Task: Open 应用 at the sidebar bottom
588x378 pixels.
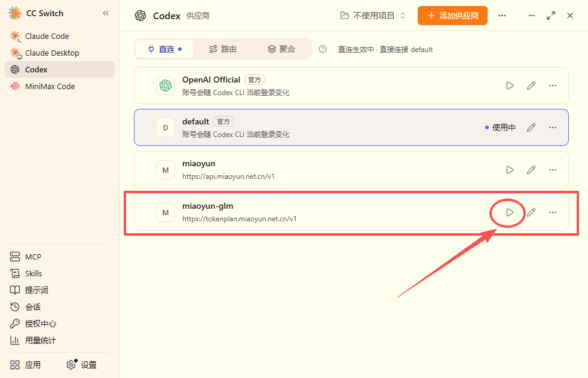Action: point(26,365)
